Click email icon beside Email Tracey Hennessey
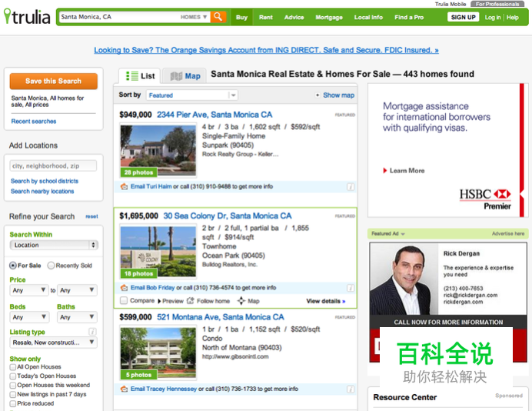 pos(125,389)
